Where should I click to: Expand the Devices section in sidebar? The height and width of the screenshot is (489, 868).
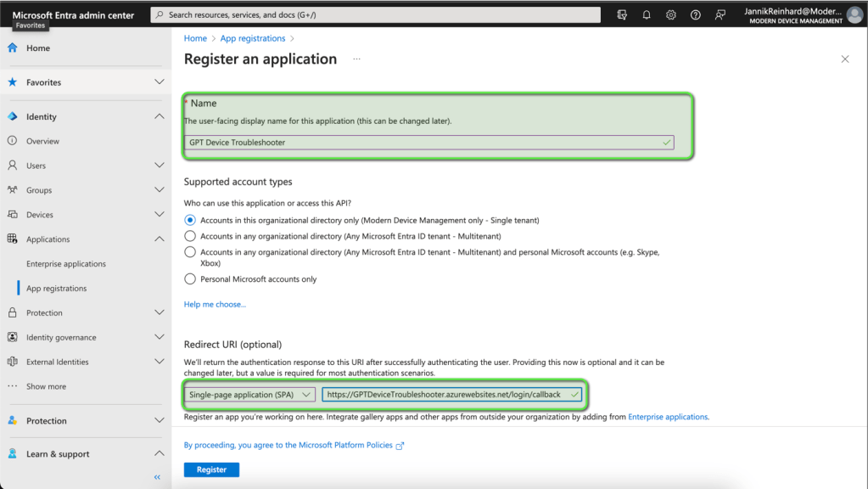pos(159,215)
